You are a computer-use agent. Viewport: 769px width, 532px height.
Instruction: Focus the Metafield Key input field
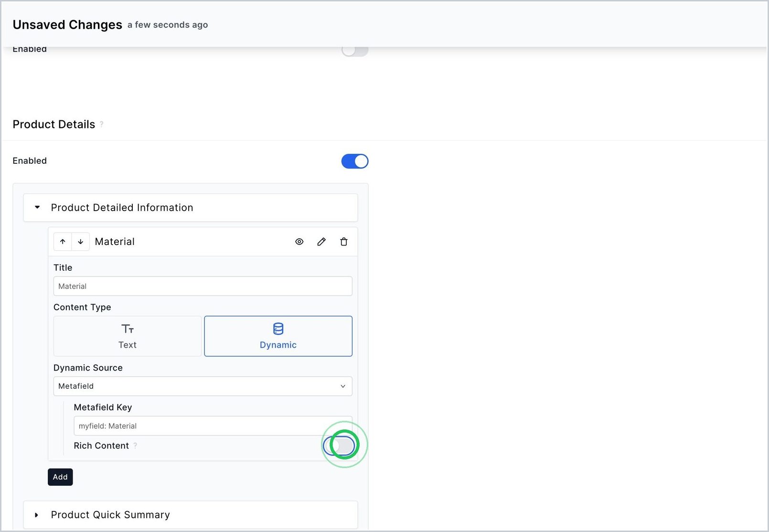(213, 426)
